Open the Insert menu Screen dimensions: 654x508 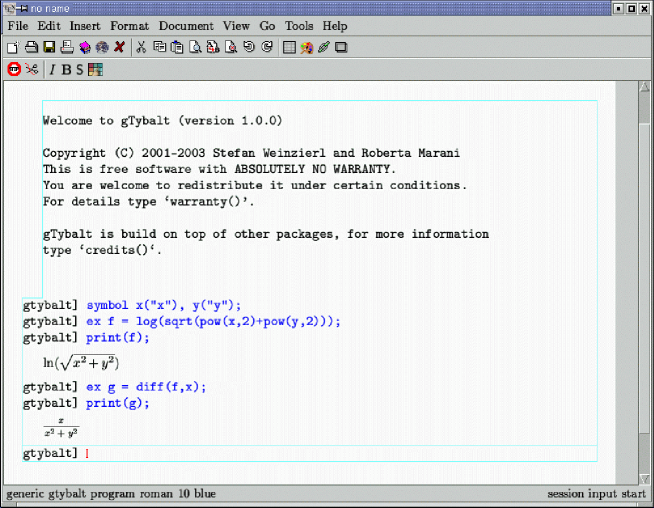[85, 26]
